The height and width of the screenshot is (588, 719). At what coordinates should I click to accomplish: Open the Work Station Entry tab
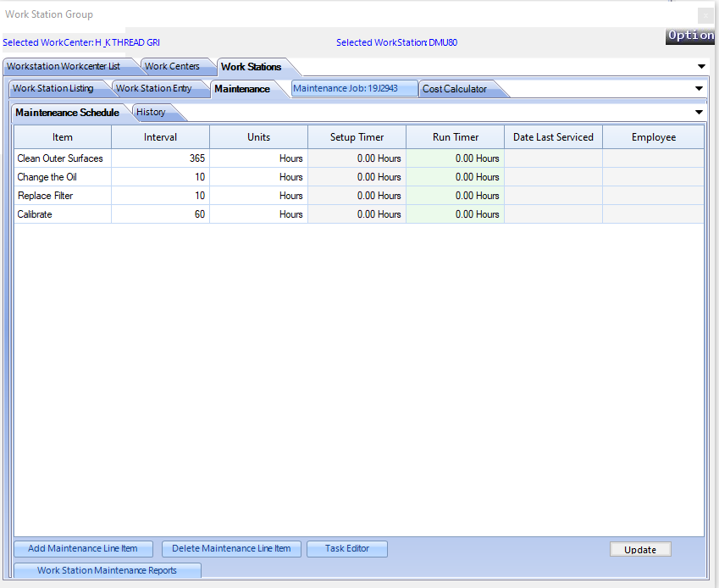click(153, 88)
